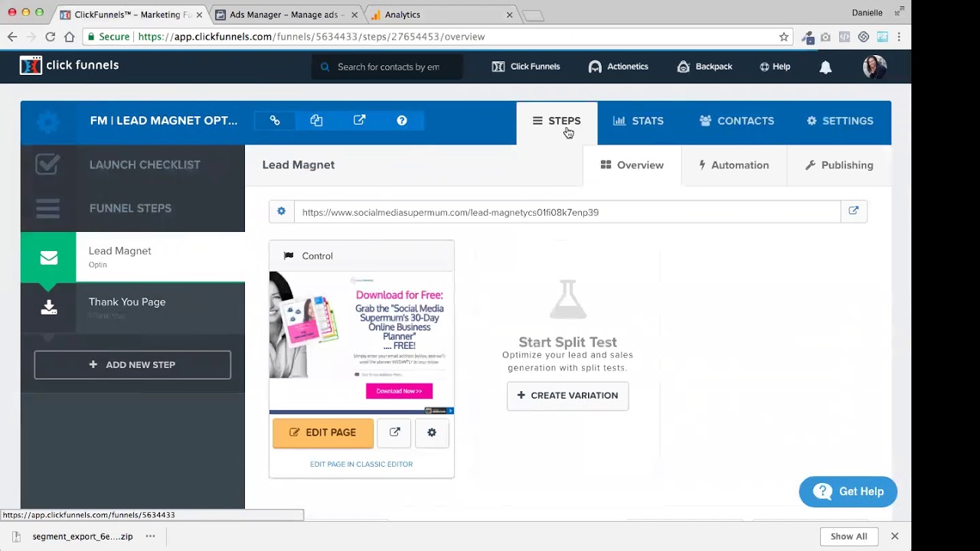Screen dimensions: 980x551
Task: Click the Control flag icon
Action: point(289,256)
